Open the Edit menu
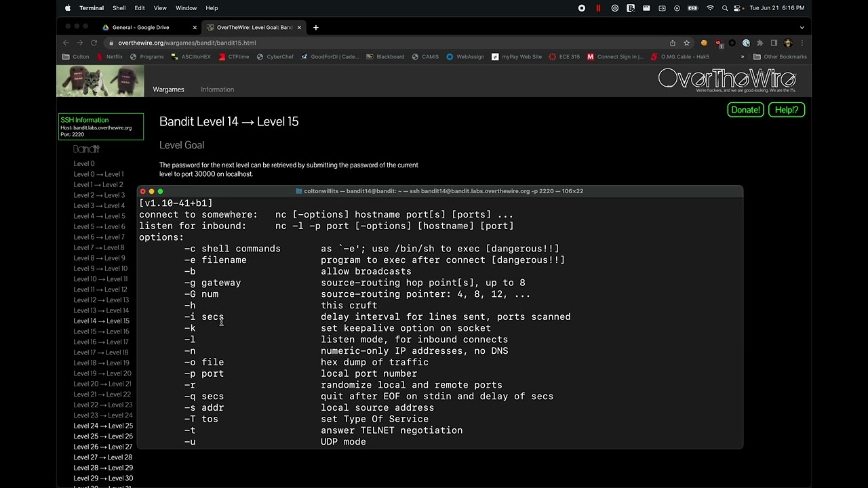This screenshot has width=868, height=488. pos(140,8)
